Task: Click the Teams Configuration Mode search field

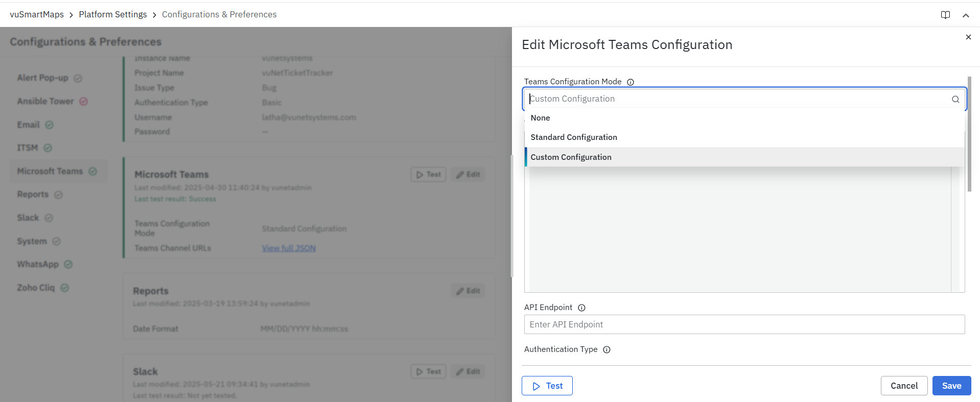Action: (736, 99)
